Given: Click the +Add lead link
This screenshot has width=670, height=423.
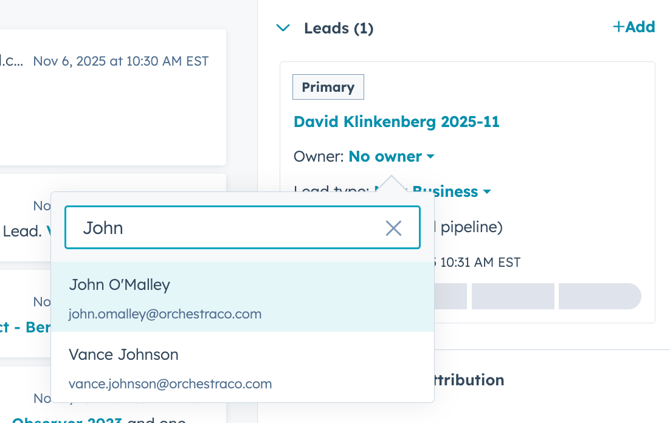Looking at the screenshot, I should [633, 27].
